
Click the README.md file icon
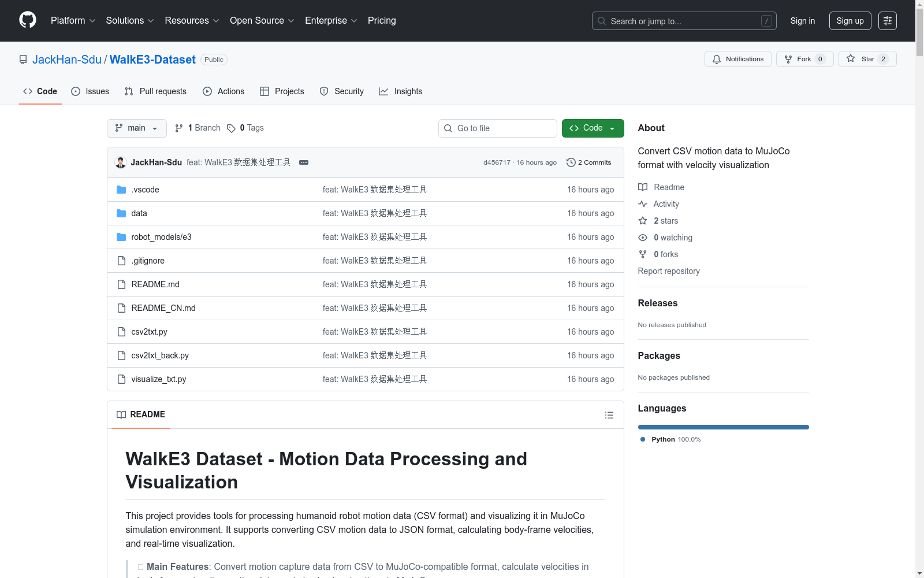pyautogui.click(x=121, y=284)
